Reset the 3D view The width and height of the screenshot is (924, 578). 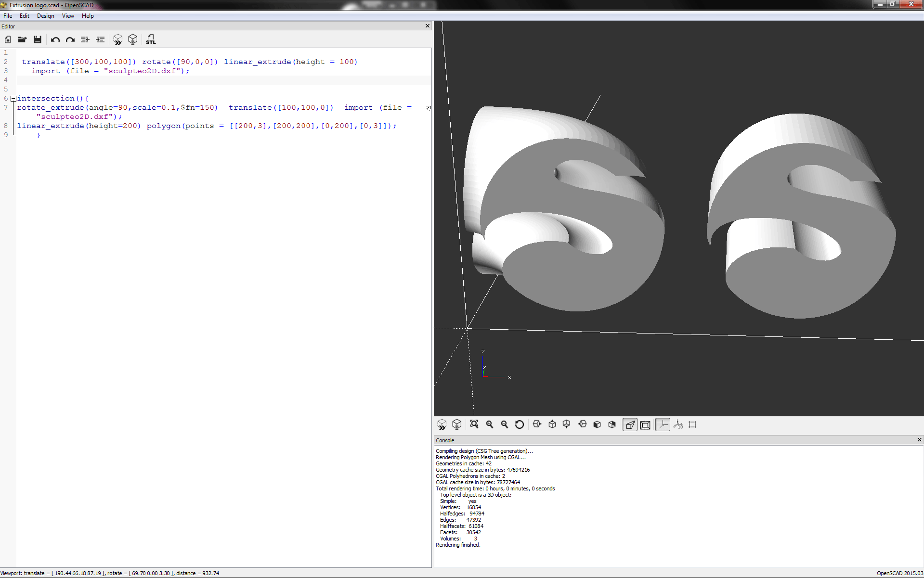pos(520,424)
